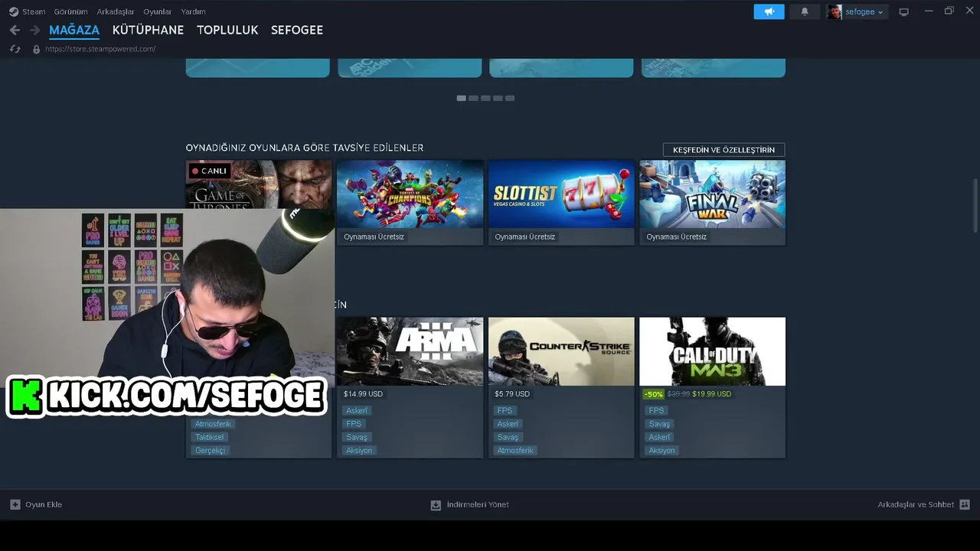Viewport: 980px width, 551px height.
Task: Switch to the TOPLULUK tab
Action: tap(227, 30)
